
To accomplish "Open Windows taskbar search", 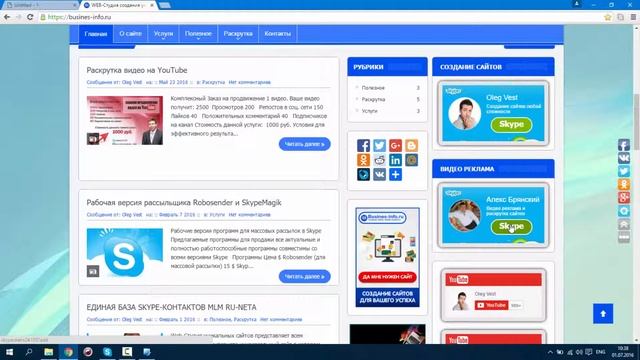I will (29, 352).
